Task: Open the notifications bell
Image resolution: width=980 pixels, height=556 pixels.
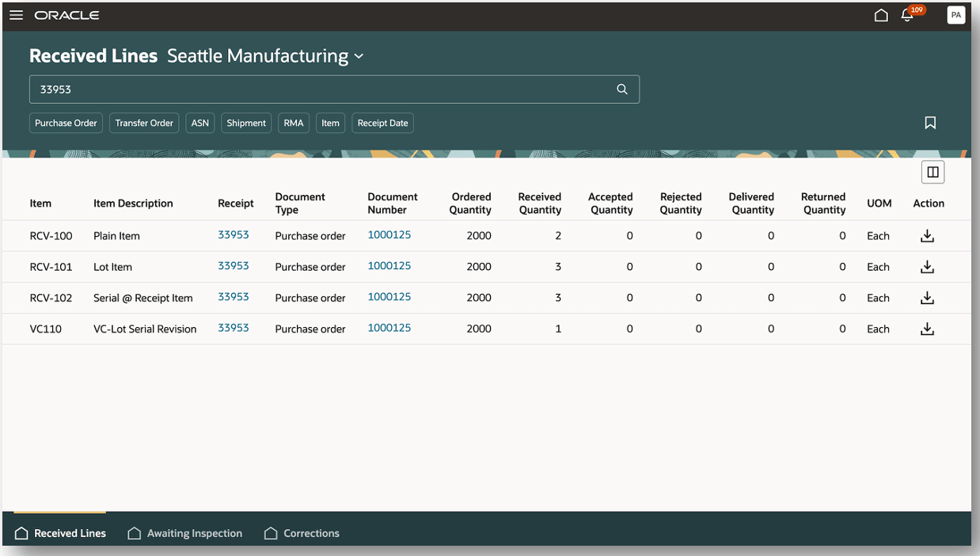Action: (908, 16)
